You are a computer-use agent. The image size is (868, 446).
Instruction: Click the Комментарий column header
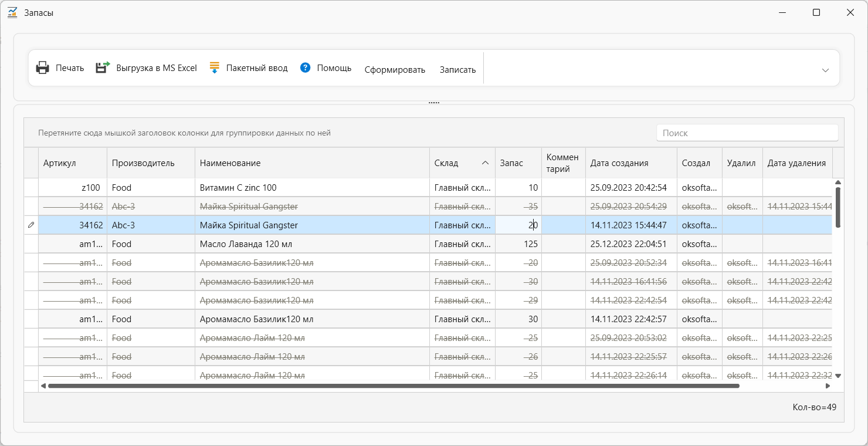coord(564,163)
